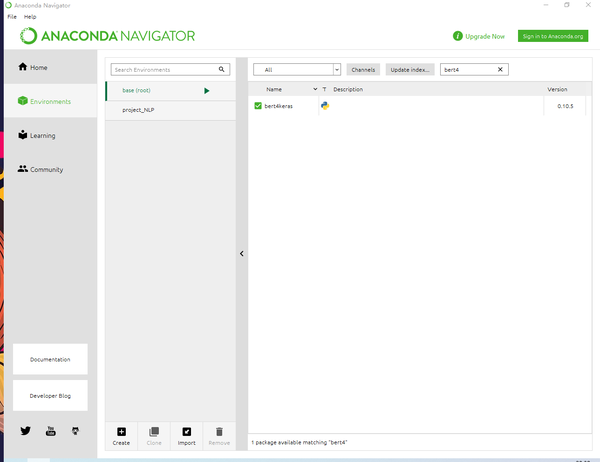Image resolution: width=600 pixels, height=462 pixels.
Task: Click the green play arrow on base (root)
Action: point(207,91)
